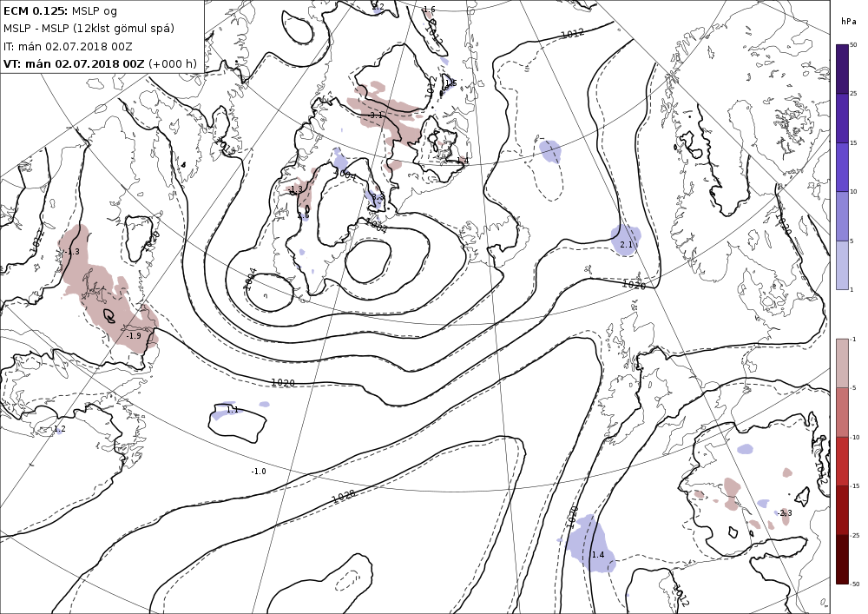868x614 pixels.
Task: Click the '1.1' value in the small closed contour
Action: tap(233, 410)
